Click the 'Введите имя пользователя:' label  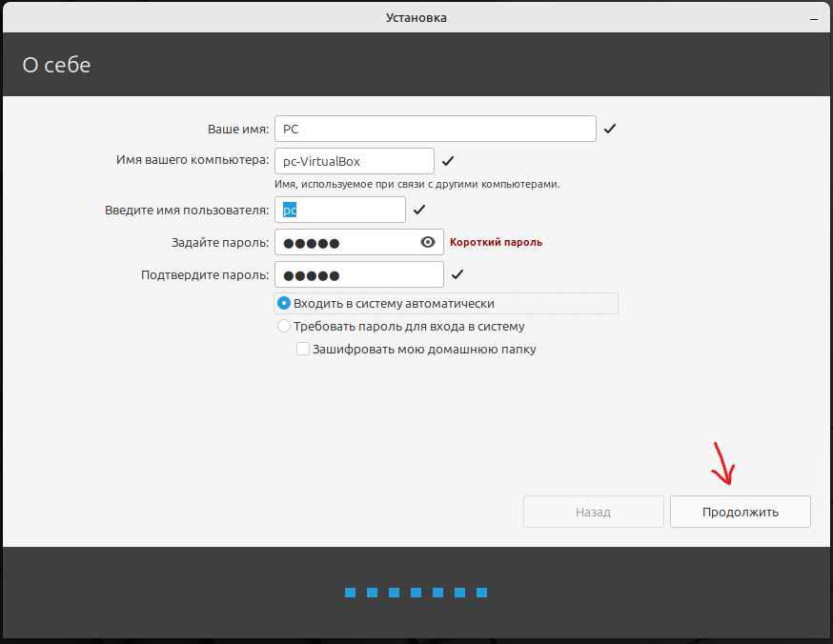coord(187,211)
